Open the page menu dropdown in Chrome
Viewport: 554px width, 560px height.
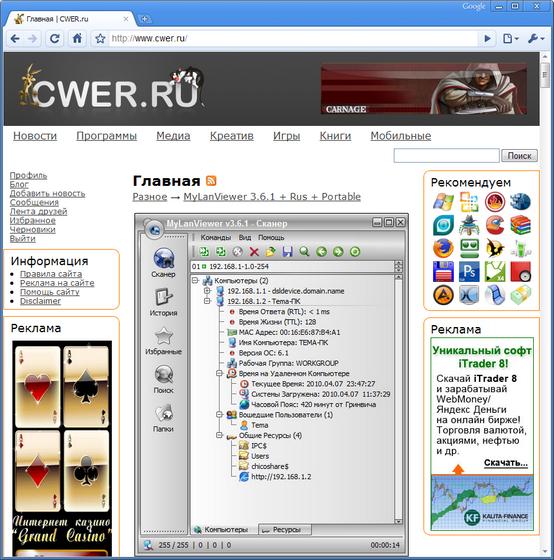point(510,39)
